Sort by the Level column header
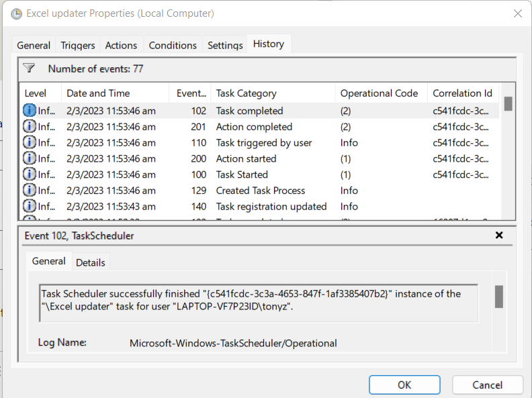 point(40,93)
